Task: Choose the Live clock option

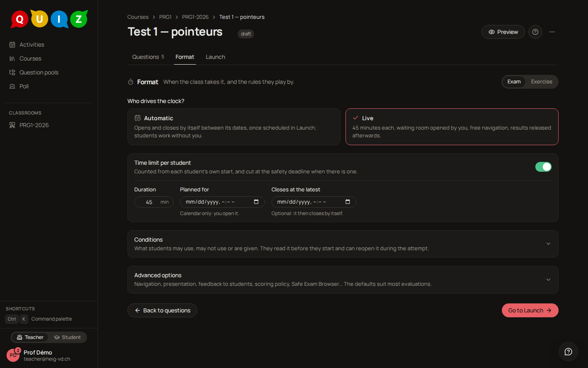Action: [x=452, y=127]
